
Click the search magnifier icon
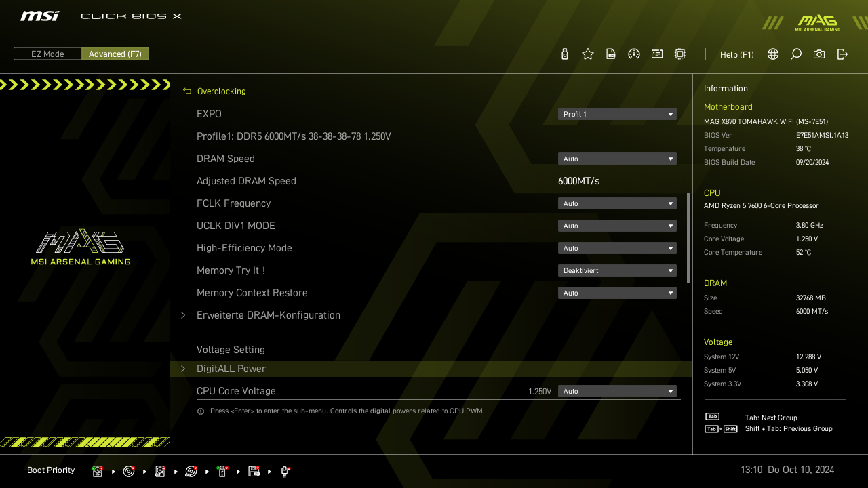pos(796,54)
